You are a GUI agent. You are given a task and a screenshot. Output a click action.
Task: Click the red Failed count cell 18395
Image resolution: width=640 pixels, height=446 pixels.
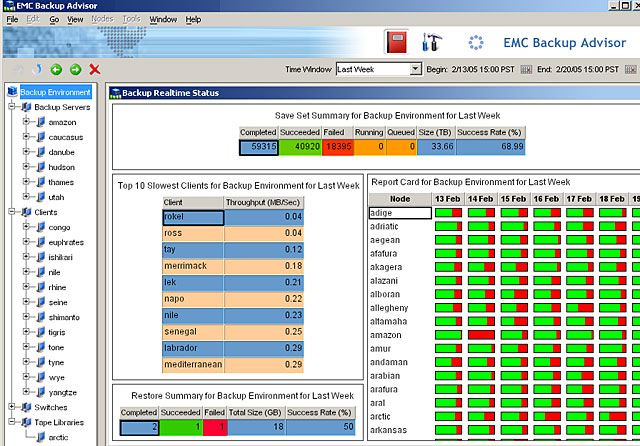click(x=341, y=147)
